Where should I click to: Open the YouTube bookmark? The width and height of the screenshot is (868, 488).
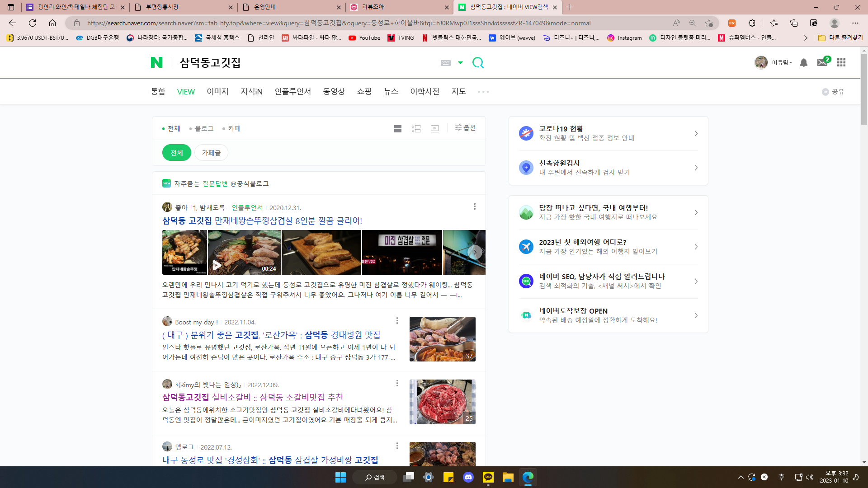pyautogui.click(x=364, y=38)
